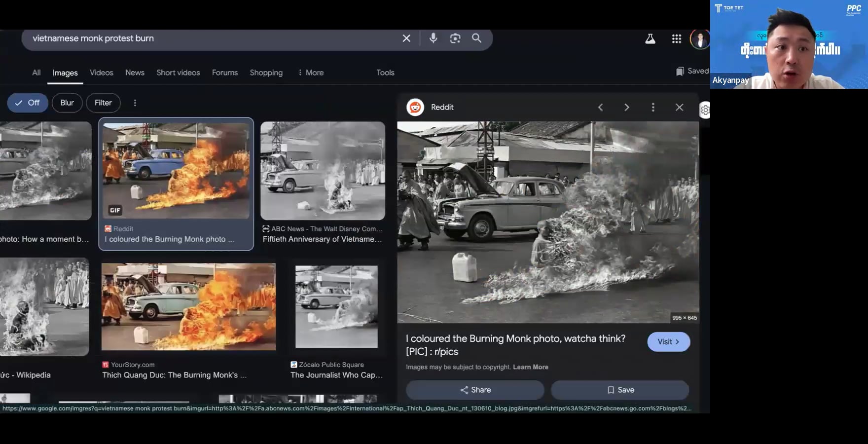Viewport: 868px width, 444px height.
Task: Open Search Labs flask icon
Action: pos(650,39)
